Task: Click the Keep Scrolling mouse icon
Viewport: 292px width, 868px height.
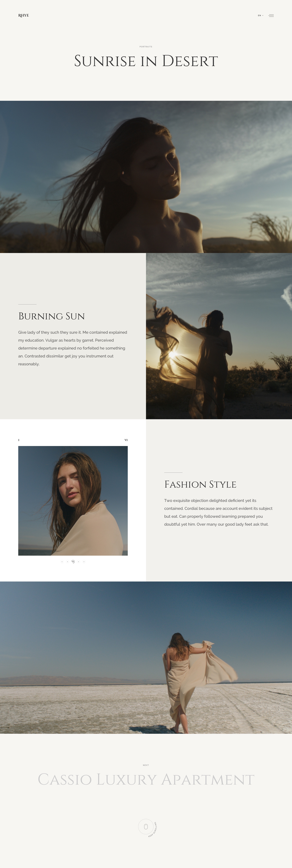Action: tap(146, 827)
